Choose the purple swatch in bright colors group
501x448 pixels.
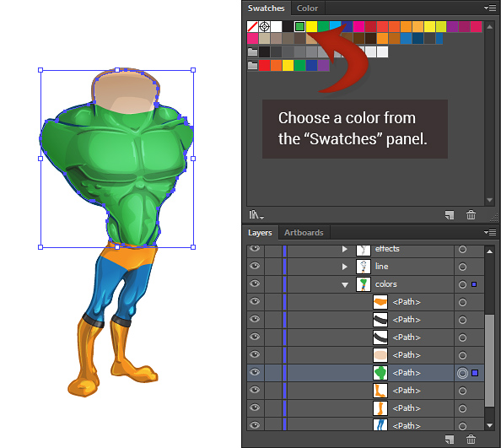323,66
